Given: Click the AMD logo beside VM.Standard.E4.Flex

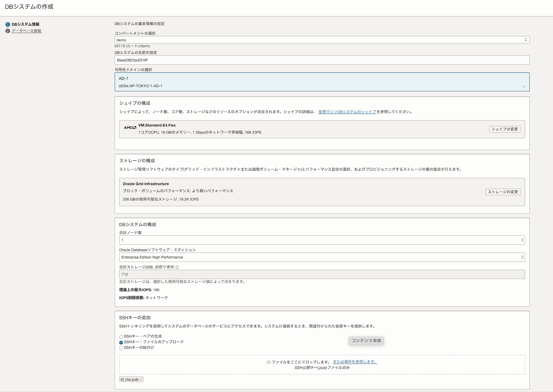Looking at the screenshot, I should point(130,128).
